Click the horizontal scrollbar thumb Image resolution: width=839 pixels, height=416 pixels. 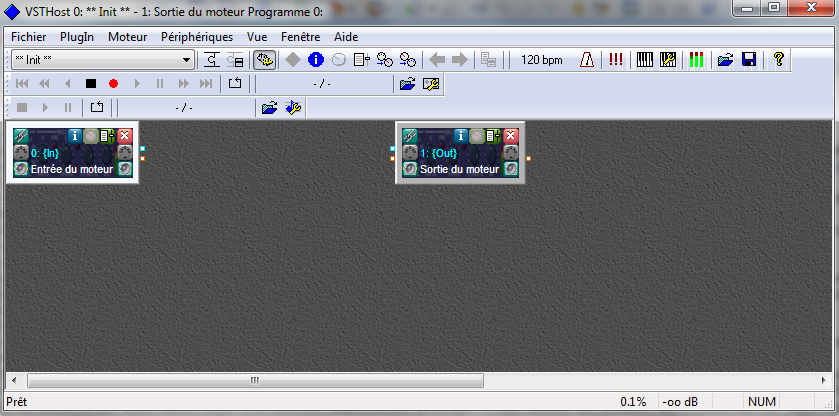coord(255,380)
